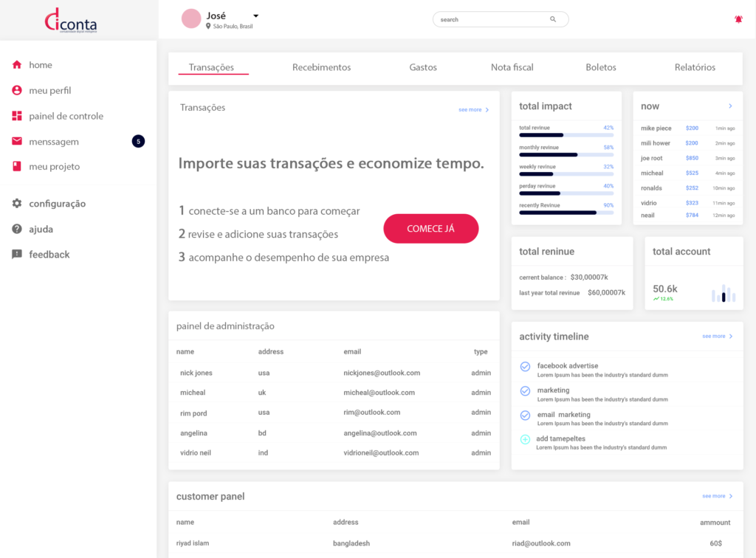Viewport: 756px width, 558px height.
Task: Click the red notification bell icon
Action: pos(738,19)
